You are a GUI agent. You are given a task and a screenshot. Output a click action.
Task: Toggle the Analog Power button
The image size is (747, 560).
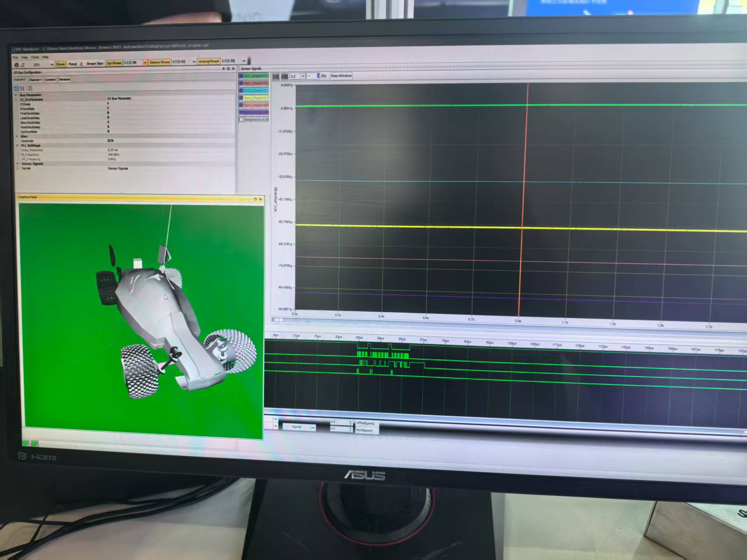click(209, 61)
